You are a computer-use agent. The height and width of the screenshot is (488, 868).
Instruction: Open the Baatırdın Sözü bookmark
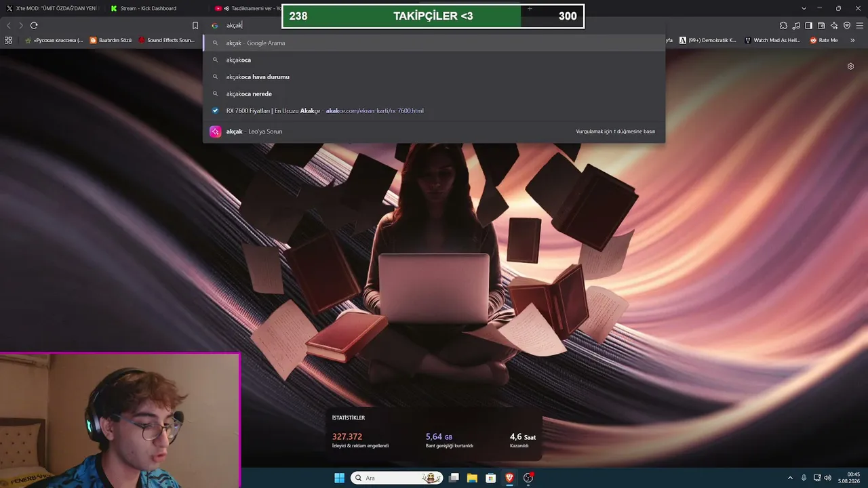tap(111, 40)
